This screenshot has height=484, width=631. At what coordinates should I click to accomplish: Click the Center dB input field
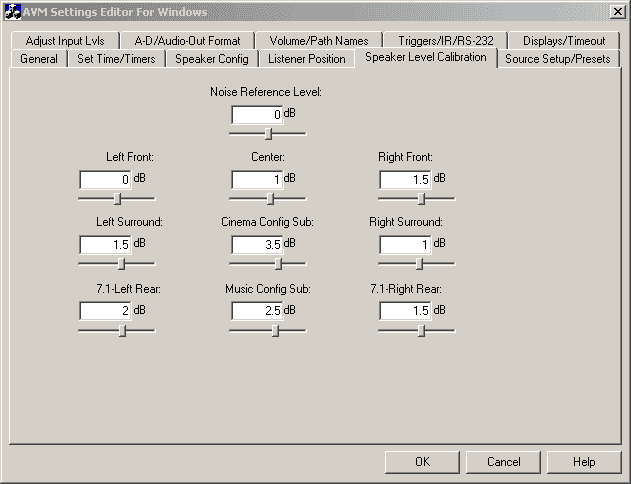click(257, 179)
